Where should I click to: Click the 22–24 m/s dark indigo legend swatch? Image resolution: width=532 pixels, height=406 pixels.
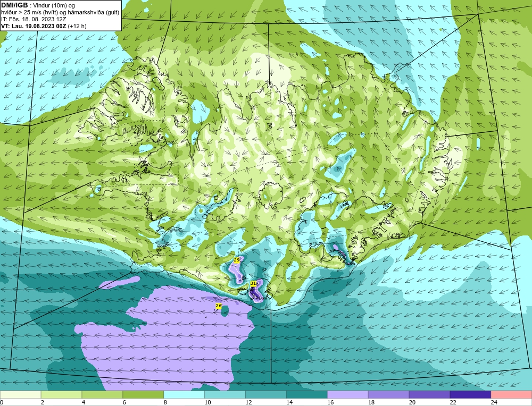(471, 395)
